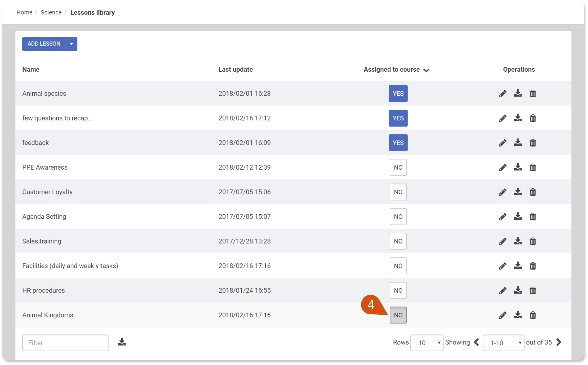Download the Animal Kingdoms lesson

pos(518,315)
